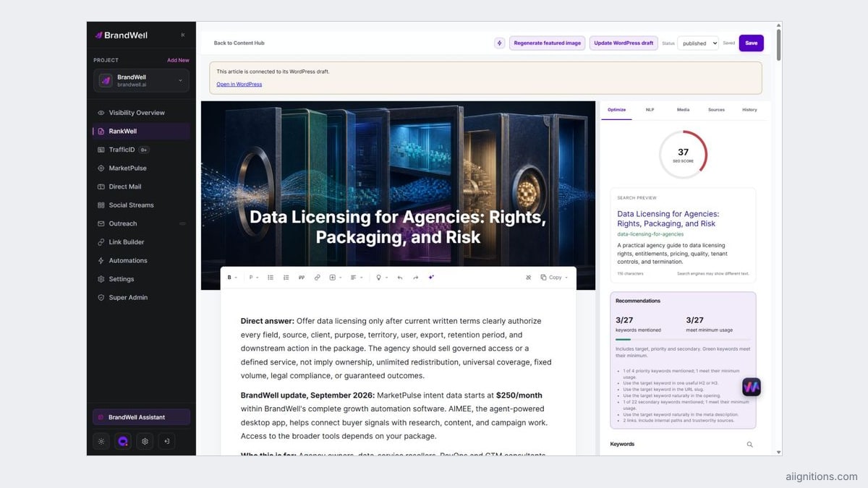Click the Open in WordPress link

(x=239, y=85)
